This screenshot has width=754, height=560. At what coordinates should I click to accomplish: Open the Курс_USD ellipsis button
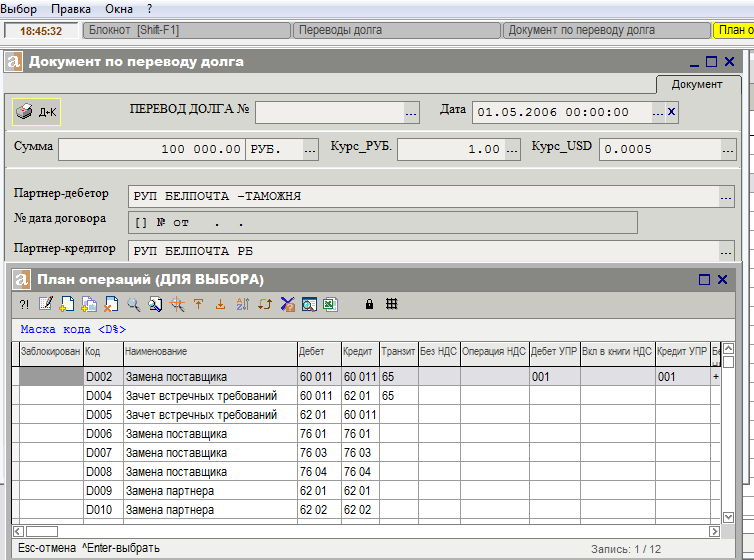728,150
